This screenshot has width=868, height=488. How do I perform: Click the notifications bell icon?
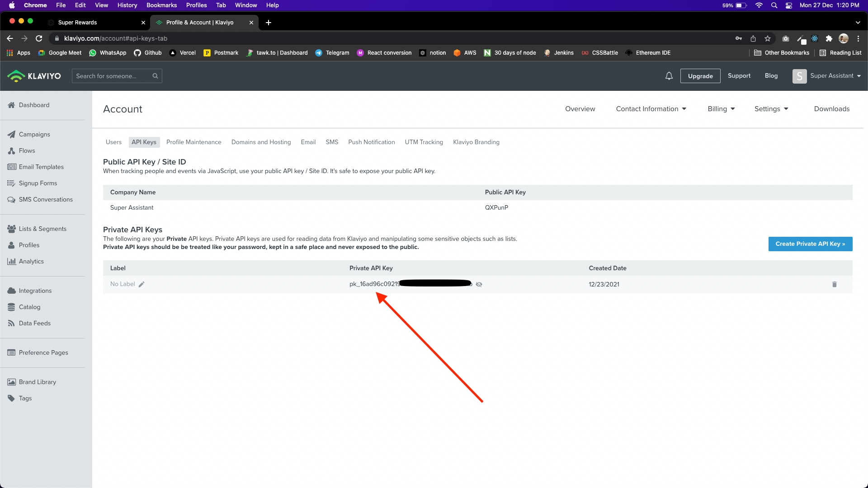coord(669,76)
